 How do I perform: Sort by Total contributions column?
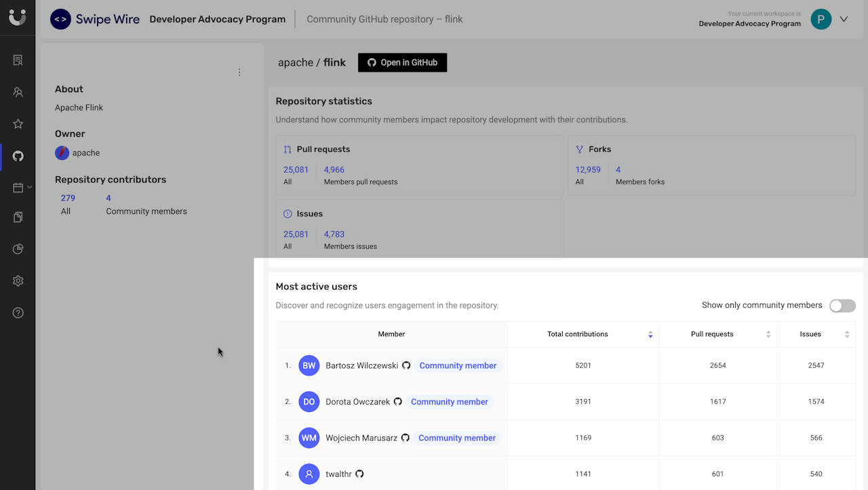pos(650,334)
